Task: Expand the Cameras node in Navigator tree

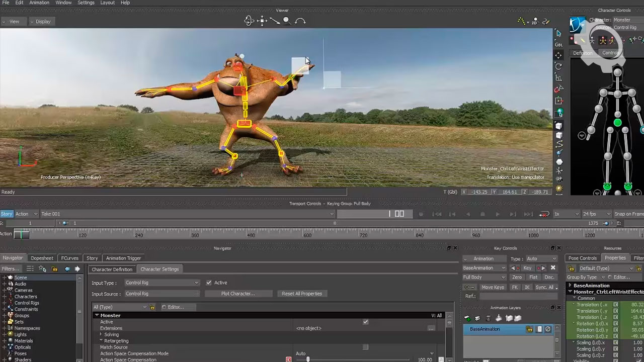Action: click(5, 290)
